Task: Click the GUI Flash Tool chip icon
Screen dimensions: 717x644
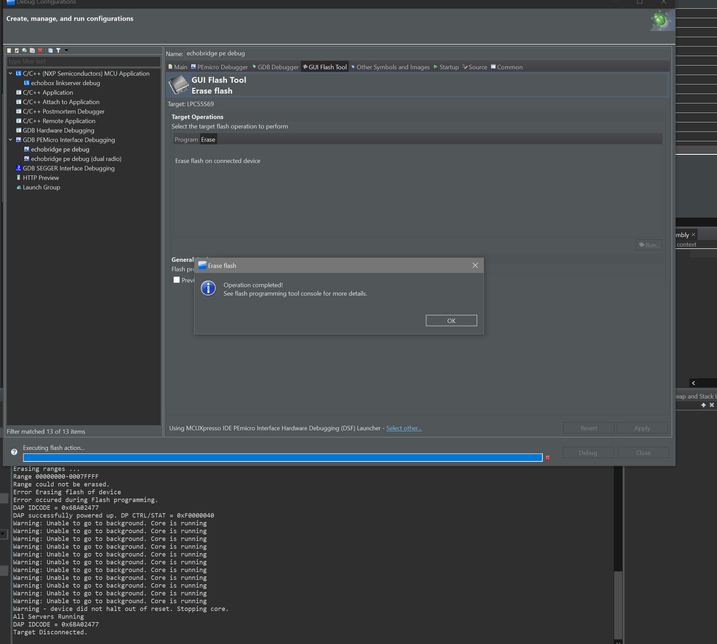Action: 178,85
